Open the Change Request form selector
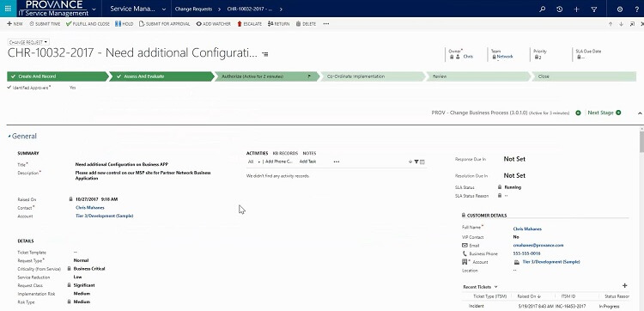Image resolution: width=644 pixels, height=311 pixels. click(28, 42)
